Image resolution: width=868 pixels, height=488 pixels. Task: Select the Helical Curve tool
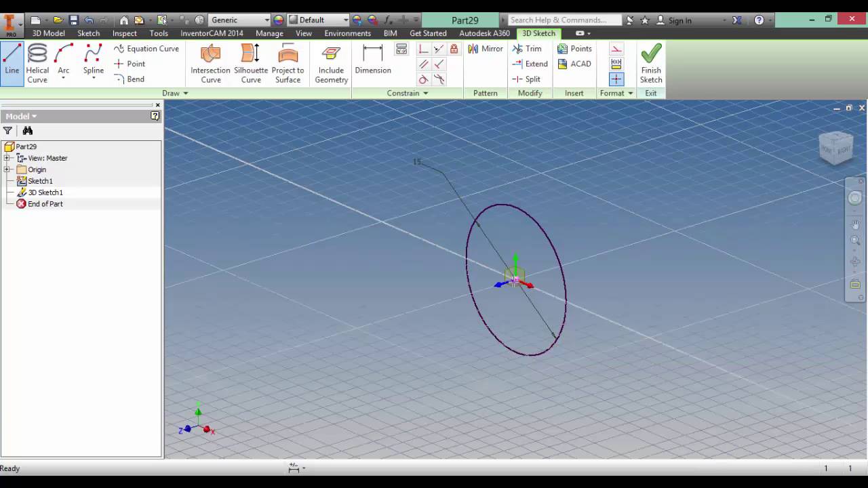37,64
